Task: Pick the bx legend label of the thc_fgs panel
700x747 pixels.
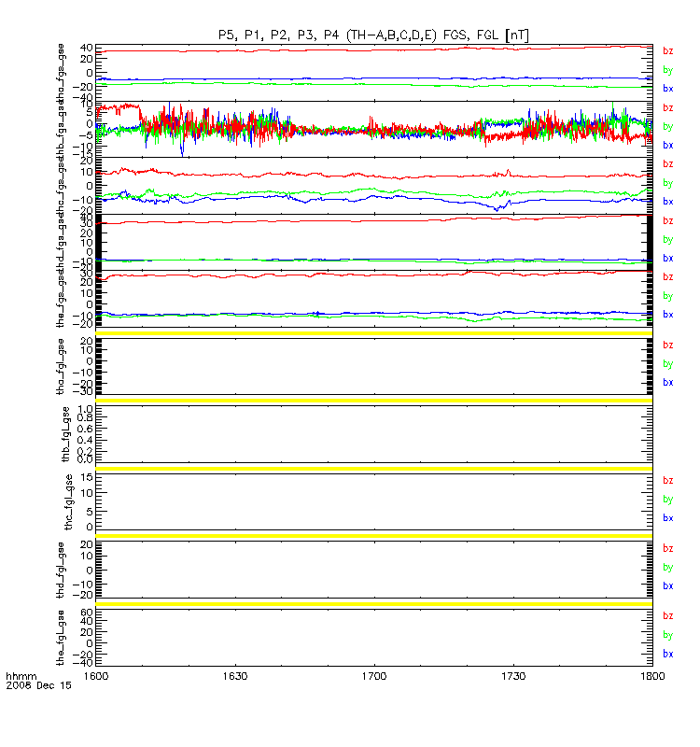Action: (x=667, y=201)
